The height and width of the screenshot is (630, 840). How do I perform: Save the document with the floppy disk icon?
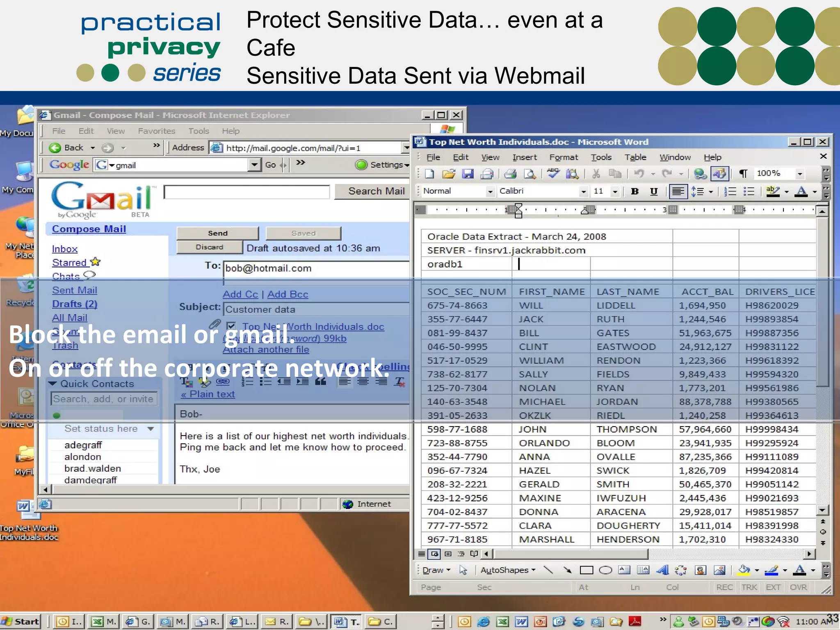tap(468, 174)
